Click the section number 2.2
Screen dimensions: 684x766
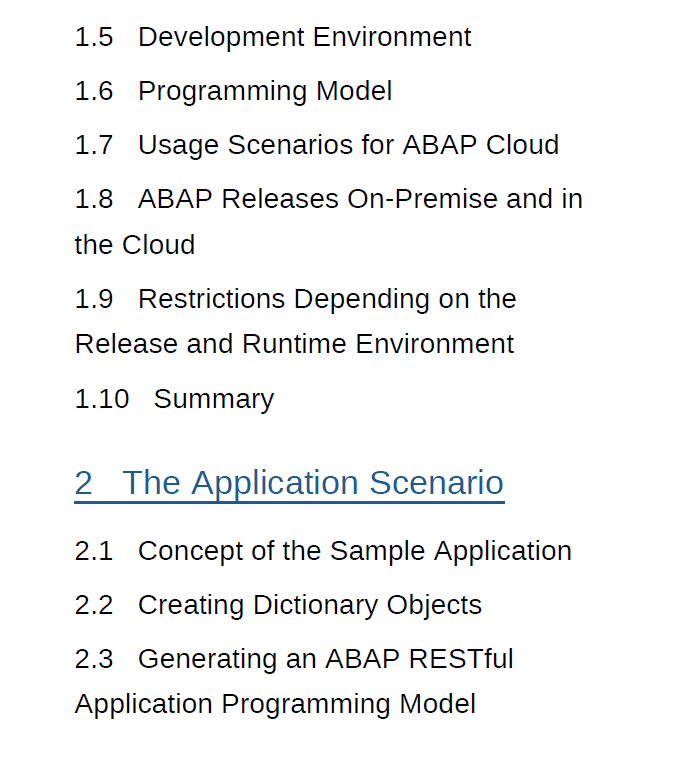pyautogui.click(x=94, y=605)
